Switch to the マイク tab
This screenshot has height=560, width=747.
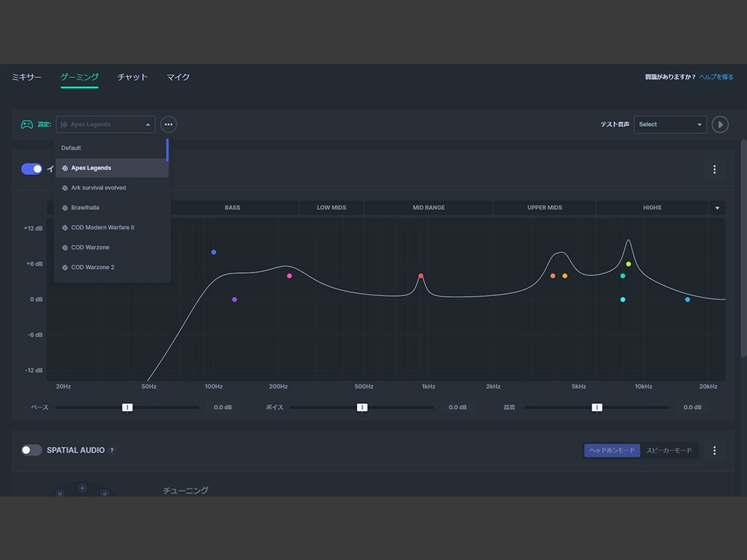pos(178,77)
